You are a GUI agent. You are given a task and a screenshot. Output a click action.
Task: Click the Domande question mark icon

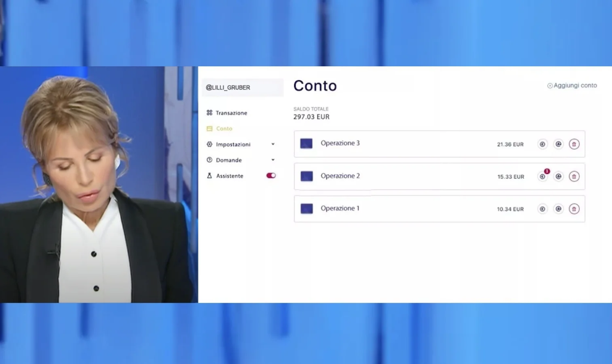(209, 160)
